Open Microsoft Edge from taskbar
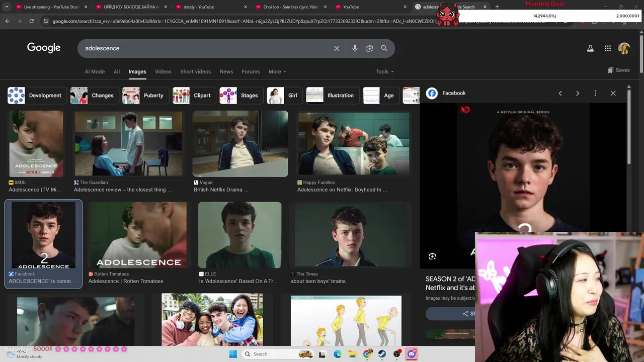The width and height of the screenshot is (644, 362). tap(338, 354)
